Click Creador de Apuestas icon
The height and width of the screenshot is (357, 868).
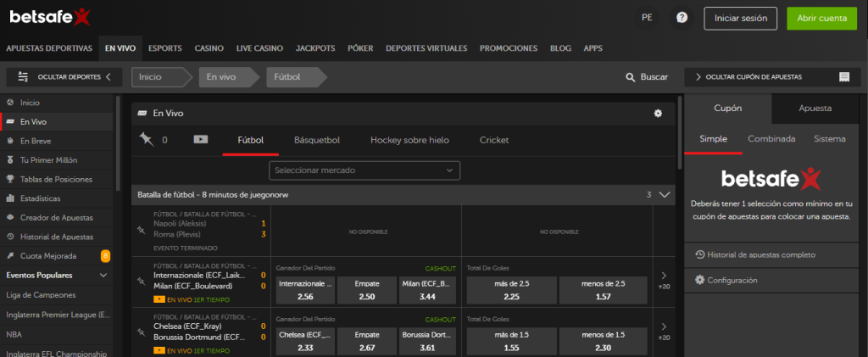10,218
